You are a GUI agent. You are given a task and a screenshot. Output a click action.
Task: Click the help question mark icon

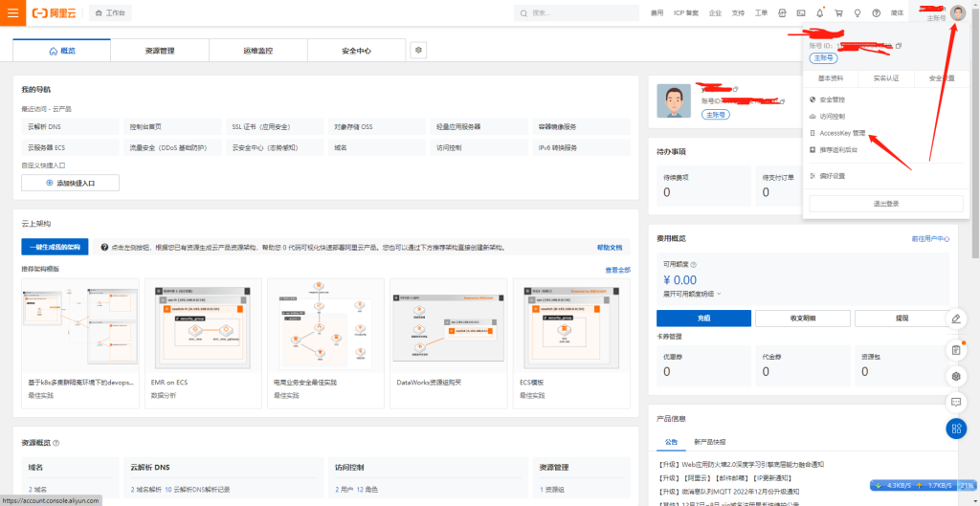pos(877,13)
